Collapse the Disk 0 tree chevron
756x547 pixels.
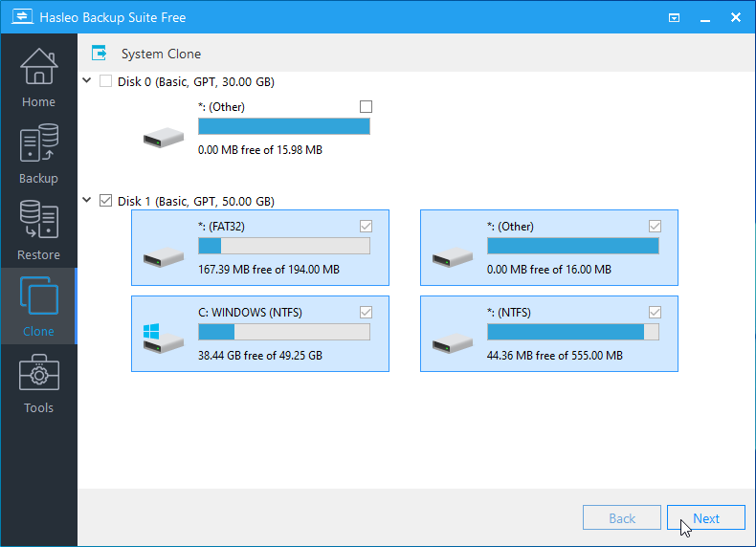click(88, 81)
